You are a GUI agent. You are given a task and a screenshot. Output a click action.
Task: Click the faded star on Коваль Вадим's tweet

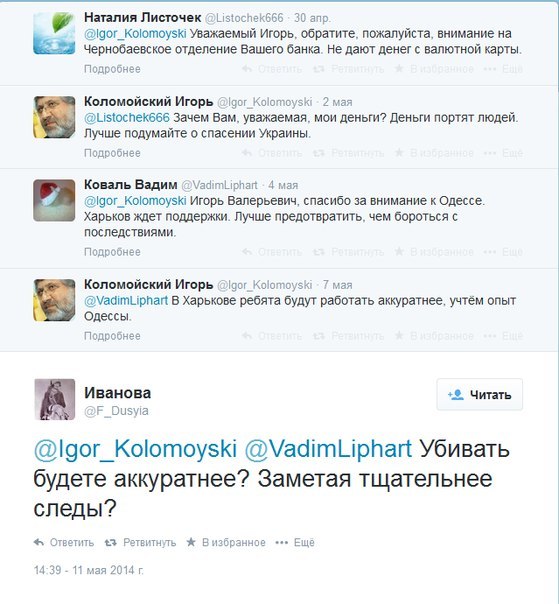click(399, 252)
